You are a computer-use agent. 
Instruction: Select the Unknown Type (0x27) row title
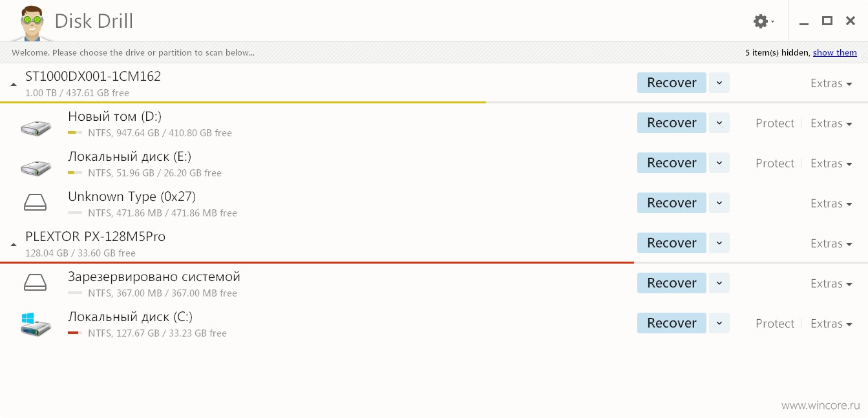click(x=132, y=196)
